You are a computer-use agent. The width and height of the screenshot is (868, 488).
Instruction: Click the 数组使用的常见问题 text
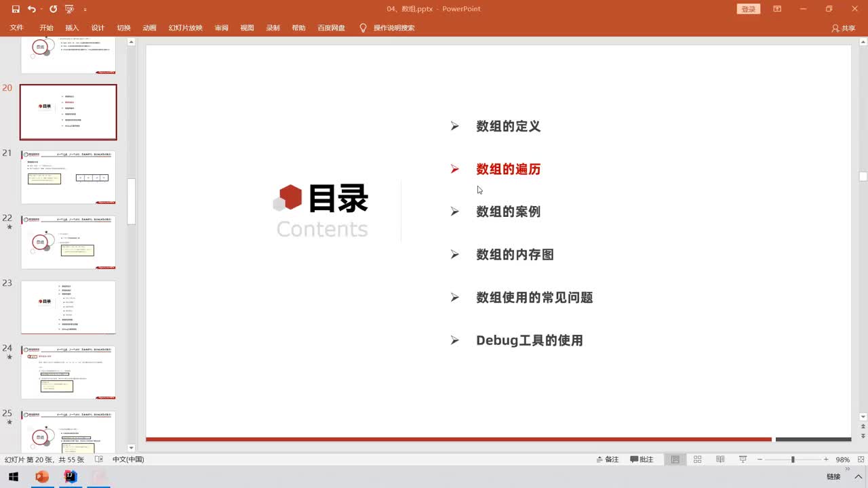click(534, 298)
